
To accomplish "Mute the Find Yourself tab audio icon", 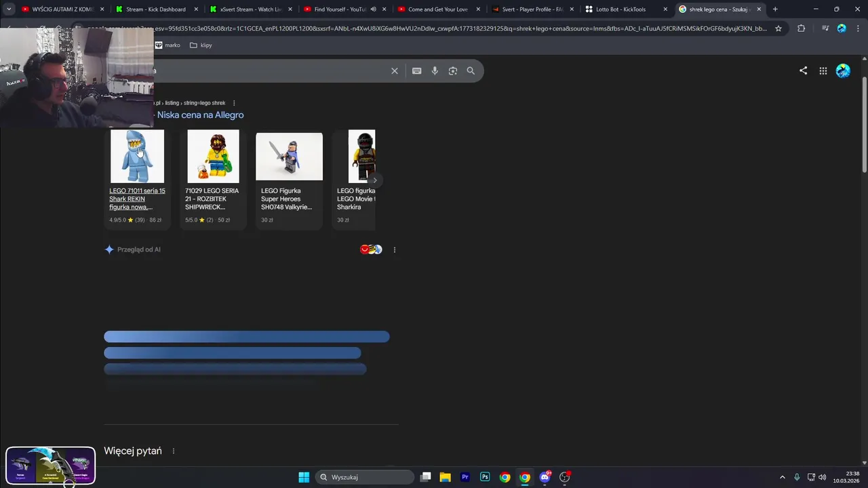I will pyautogui.click(x=373, y=9).
